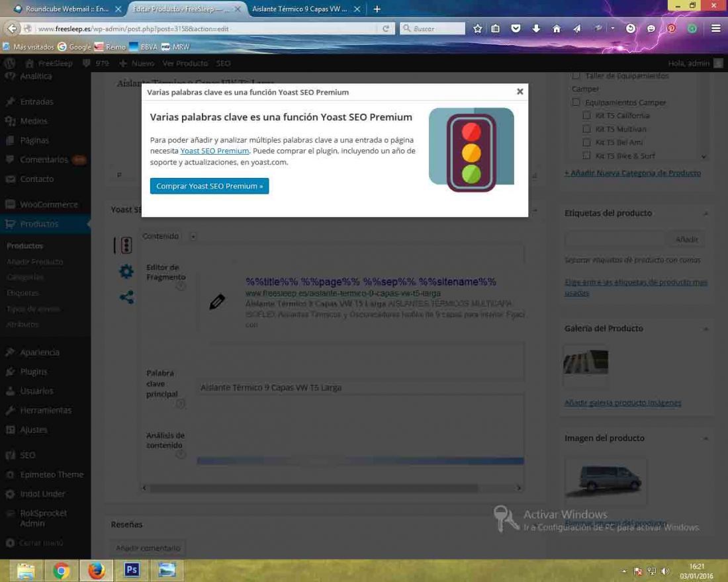
Task: Open a new browser tab
Action: [x=377, y=9]
